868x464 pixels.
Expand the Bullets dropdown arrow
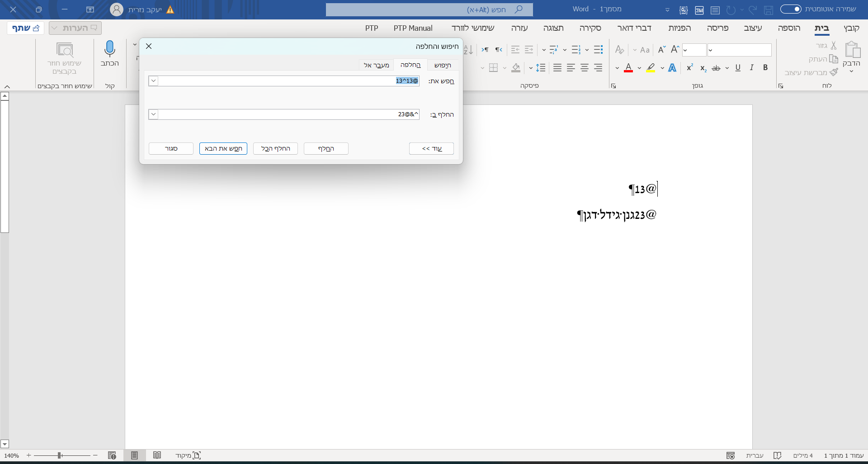587,50
